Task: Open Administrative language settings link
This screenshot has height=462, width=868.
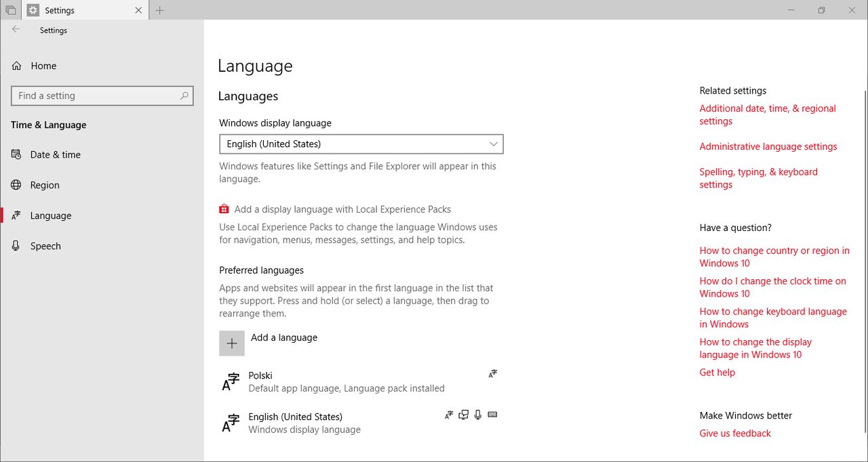Action: (768, 146)
